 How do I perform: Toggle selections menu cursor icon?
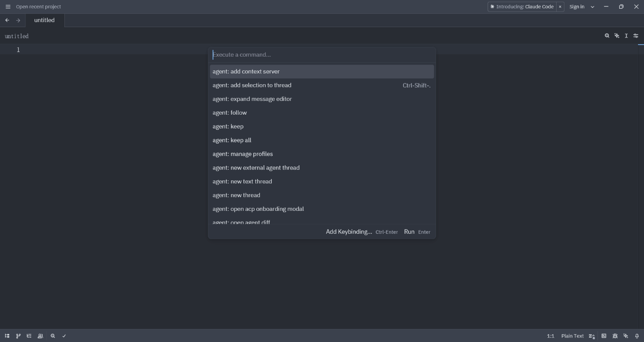[626, 36]
